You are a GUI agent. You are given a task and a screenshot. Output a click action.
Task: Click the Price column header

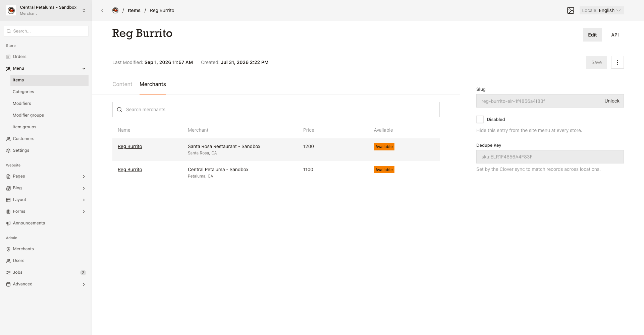point(309,130)
